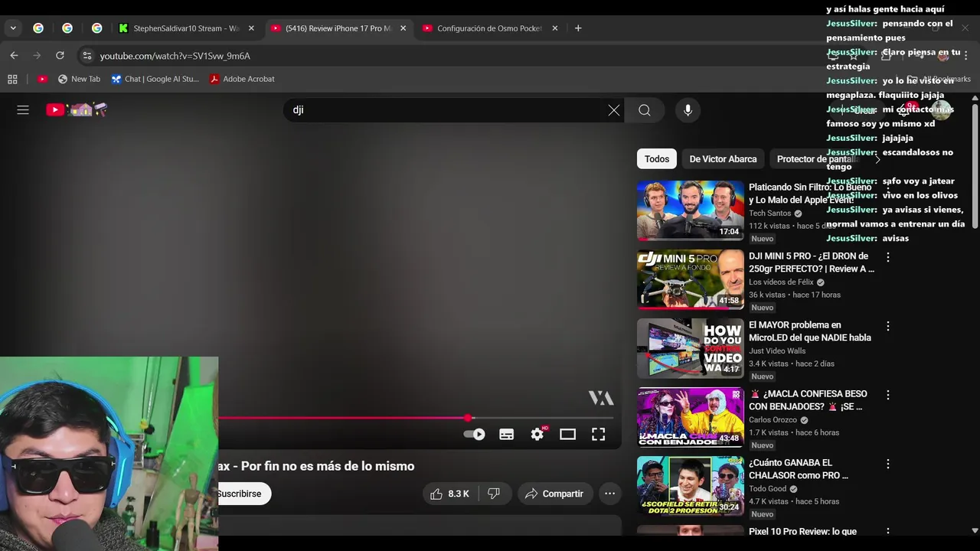Open MACLA CONFIESA BESO video thumbnail

pyautogui.click(x=690, y=417)
